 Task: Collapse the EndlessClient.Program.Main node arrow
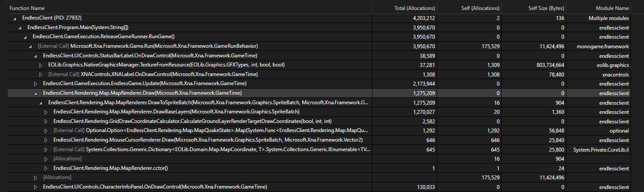20,27
